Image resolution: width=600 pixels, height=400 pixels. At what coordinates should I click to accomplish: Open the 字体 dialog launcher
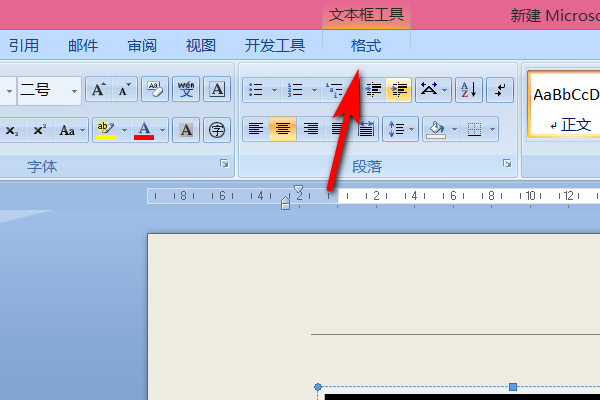tap(224, 164)
